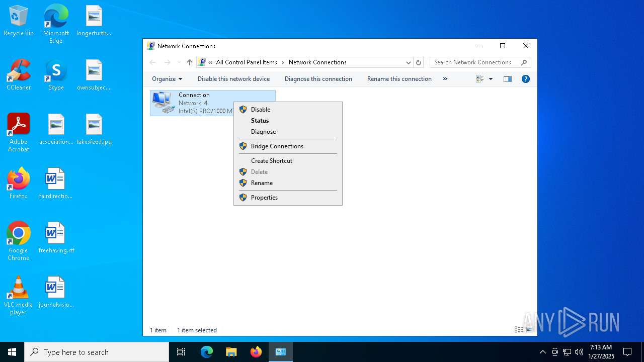Screen dimensions: 644x362
Task: Click All Control Panel Items breadcrumb
Action: [x=247, y=62]
